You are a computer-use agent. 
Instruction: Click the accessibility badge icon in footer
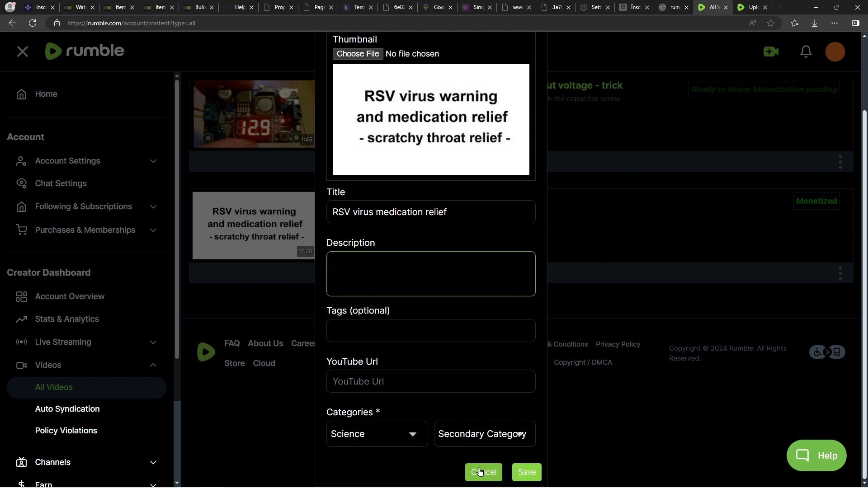(x=827, y=352)
